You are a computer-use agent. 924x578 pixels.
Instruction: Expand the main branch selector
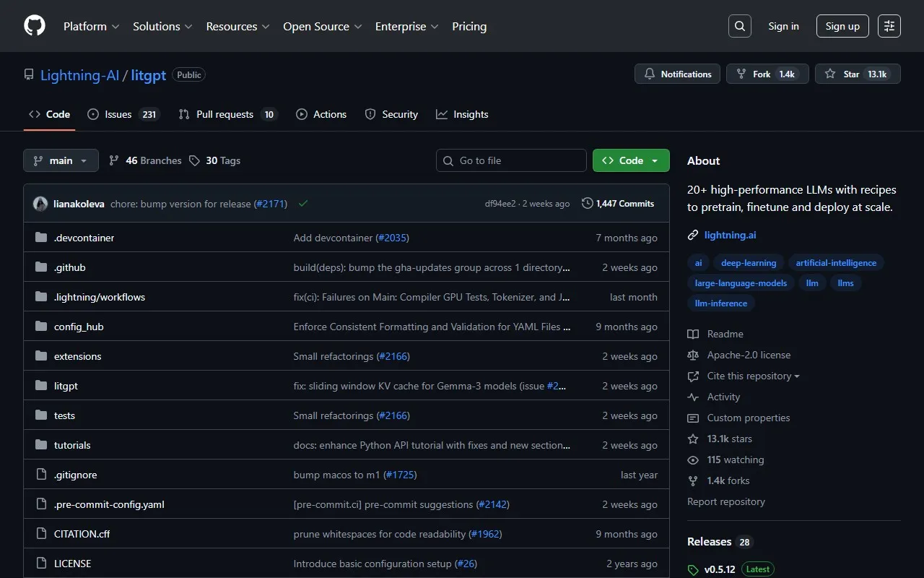click(61, 160)
